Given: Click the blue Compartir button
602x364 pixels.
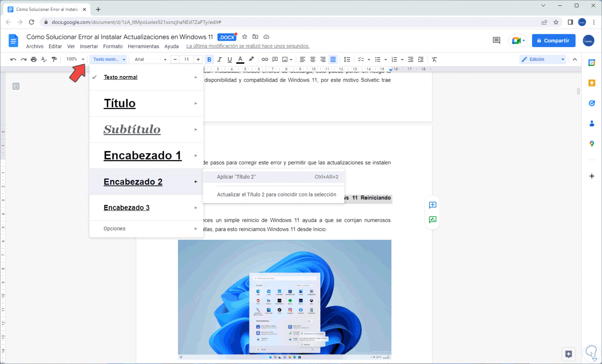Looking at the screenshot, I should tap(553, 40).
